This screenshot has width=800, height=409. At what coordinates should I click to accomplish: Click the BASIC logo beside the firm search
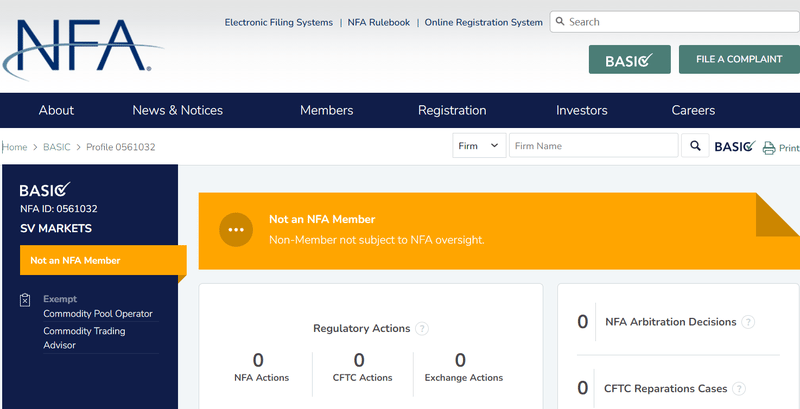click(x=735, y=146)
